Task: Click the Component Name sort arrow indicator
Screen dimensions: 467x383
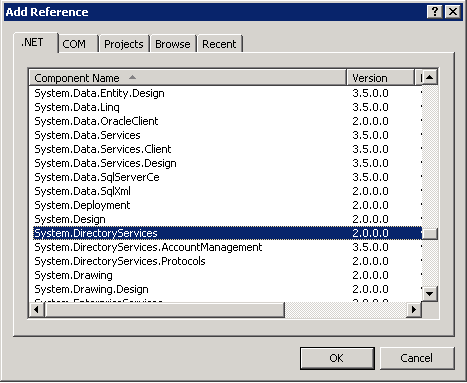Action: coord(132,77)
